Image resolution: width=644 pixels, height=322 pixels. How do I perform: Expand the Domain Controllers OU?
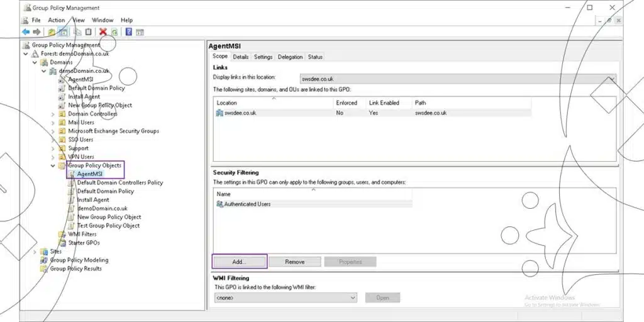pyautogui.click(x=53, y=114)
